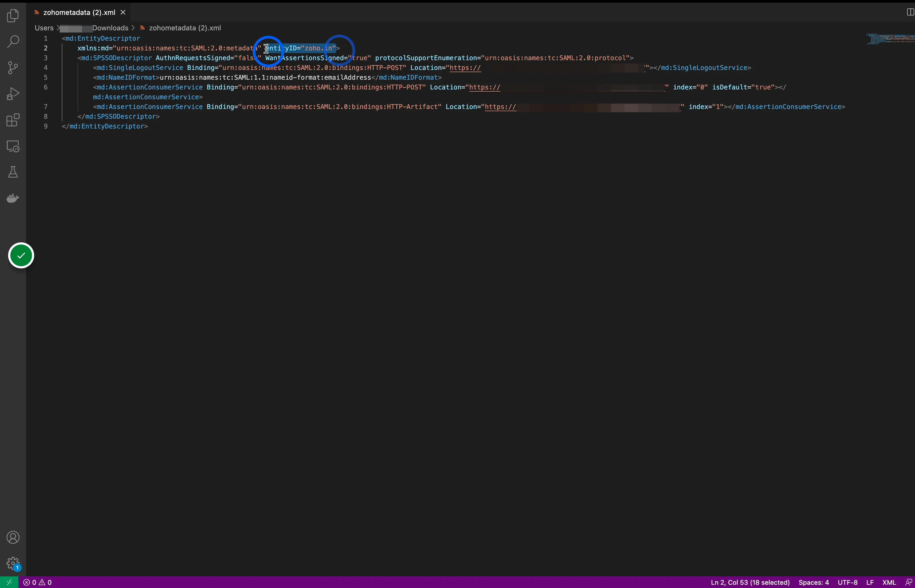
Task: Click the Users breadcrumb
Action: point(44,28)
